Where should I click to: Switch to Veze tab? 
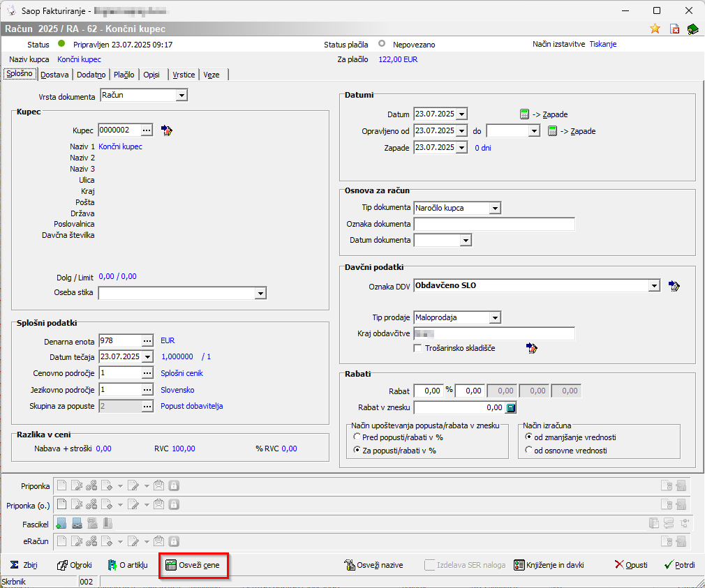tap(211, 75)
